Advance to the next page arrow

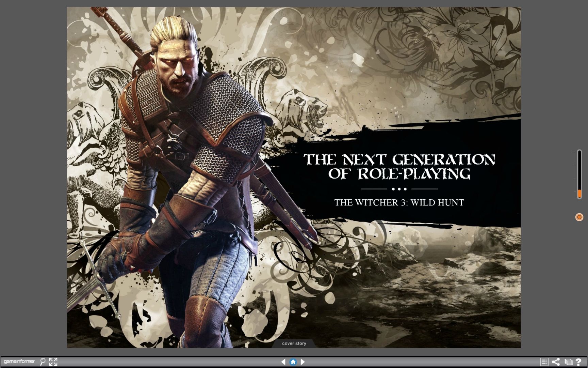click(303, 362)
